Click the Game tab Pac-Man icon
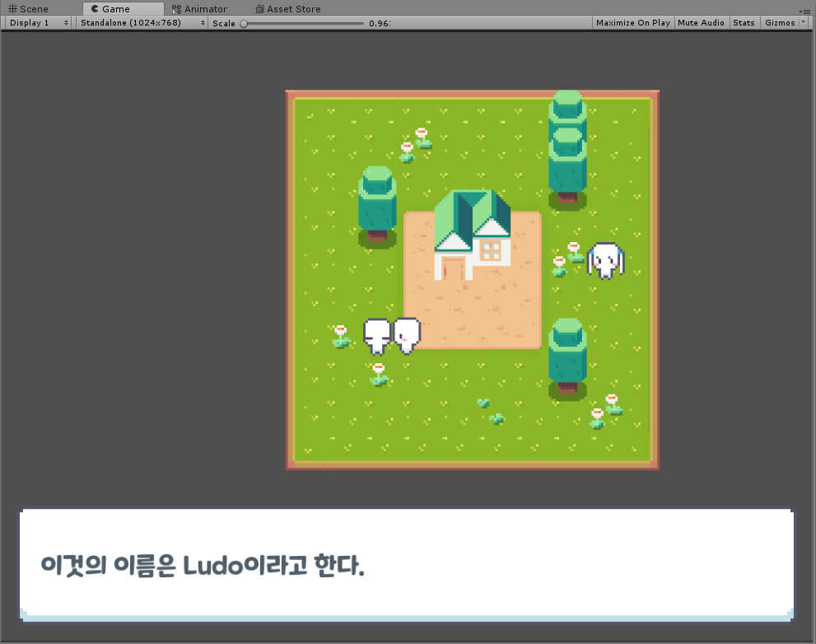This screenshot has height=644, width=816. click(x=95, y=9)
